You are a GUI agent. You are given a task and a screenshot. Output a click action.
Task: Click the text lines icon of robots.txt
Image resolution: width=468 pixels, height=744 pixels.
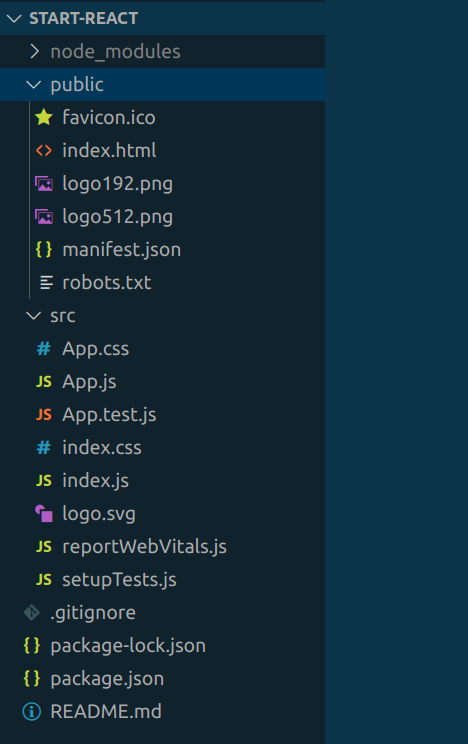[x=46, y=283]
